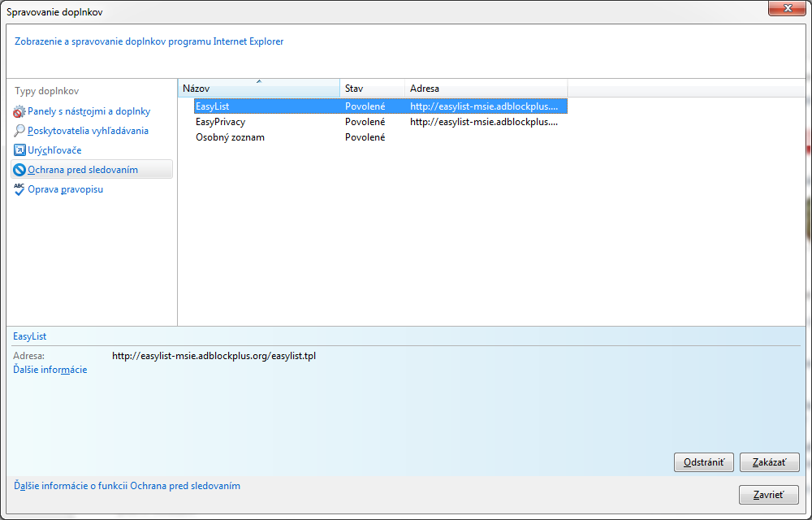Click the Zavrieť button
This screenshot has width=812, height=520.
[x=768, y=495]
